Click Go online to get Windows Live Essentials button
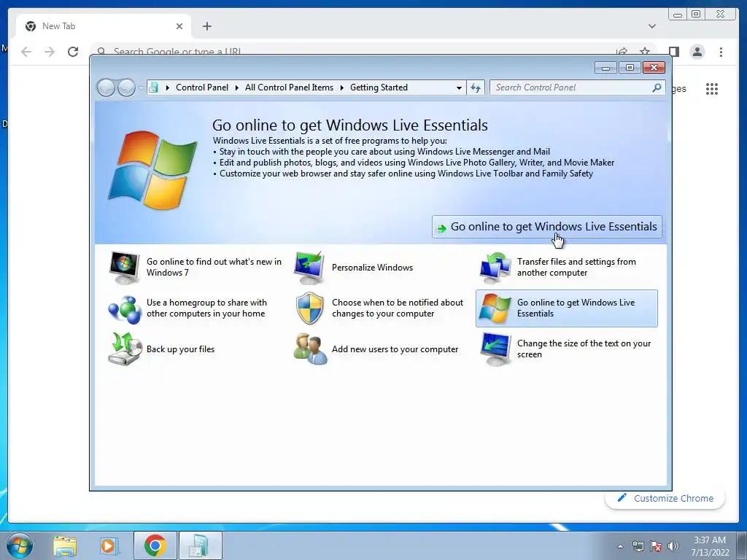Viewport: 747px width, 560px height. coord(547,227)
